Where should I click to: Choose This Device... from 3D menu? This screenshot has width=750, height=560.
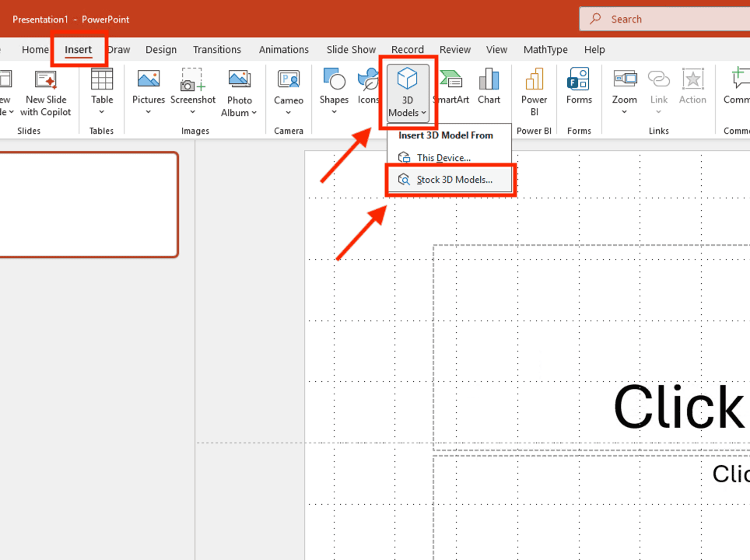tap(449, 157)
